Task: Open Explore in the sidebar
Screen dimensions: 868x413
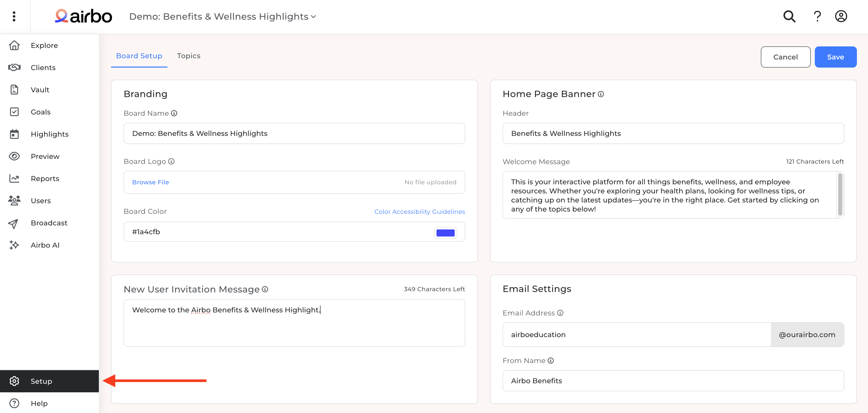Action: [x=49, y=45]
